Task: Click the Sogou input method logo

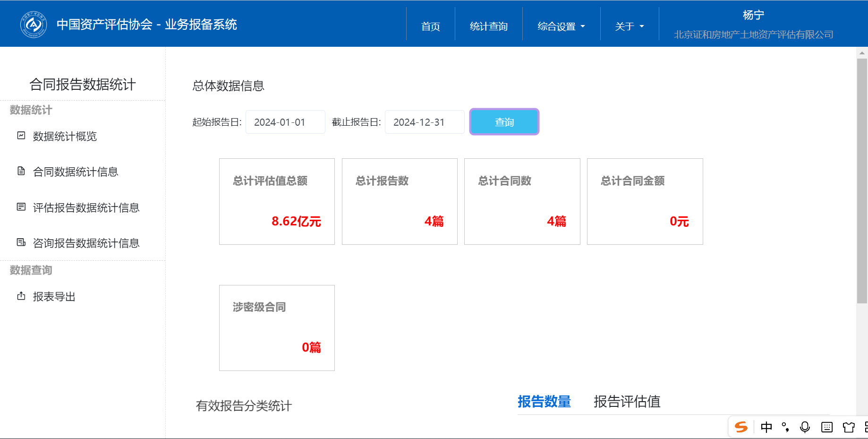Action: (x=741, y=427)
